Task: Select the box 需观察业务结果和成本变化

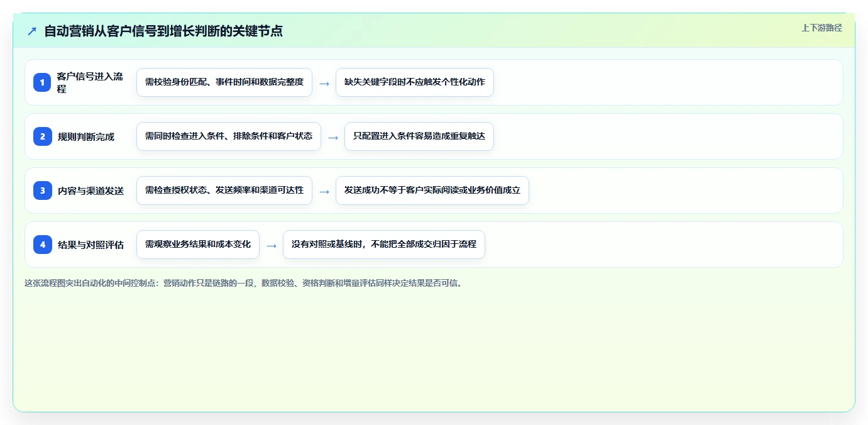Action: (198, 245)
